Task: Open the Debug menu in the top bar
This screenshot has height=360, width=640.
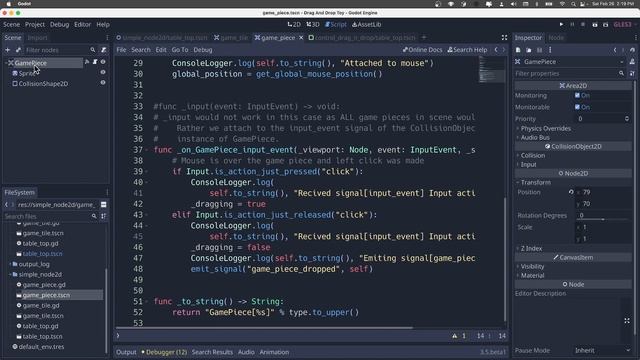Action: click(60, 24)
